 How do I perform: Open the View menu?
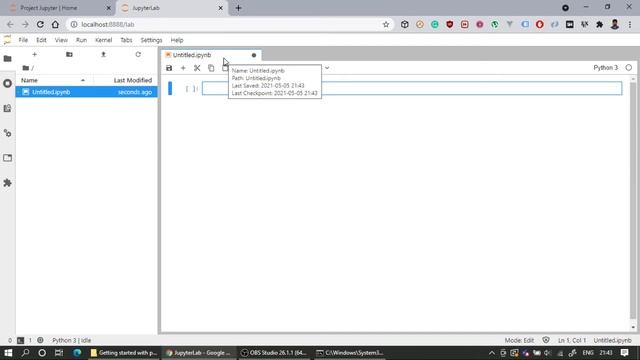pyautogui.click(x=61, y=40)
